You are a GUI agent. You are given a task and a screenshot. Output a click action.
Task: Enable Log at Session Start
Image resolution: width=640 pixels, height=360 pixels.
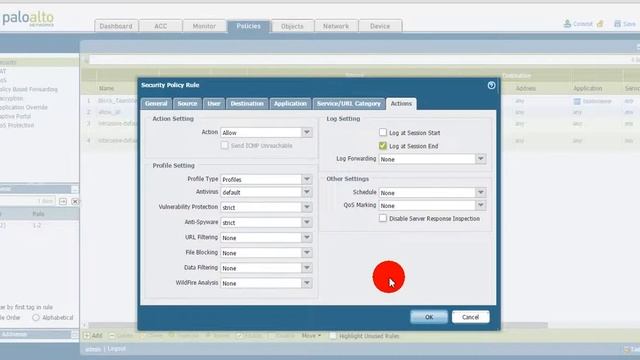pyautogui.click(x=382, y=132)
